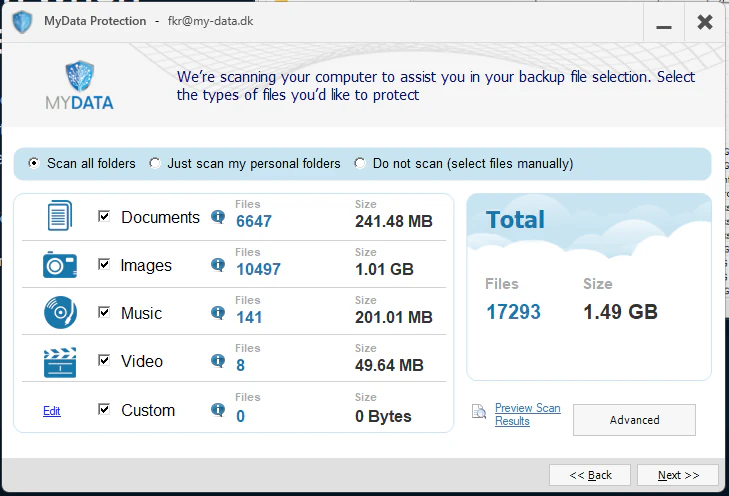Click Documents size 241.48 MB
The image size is (729, 496).
point(394,221)
